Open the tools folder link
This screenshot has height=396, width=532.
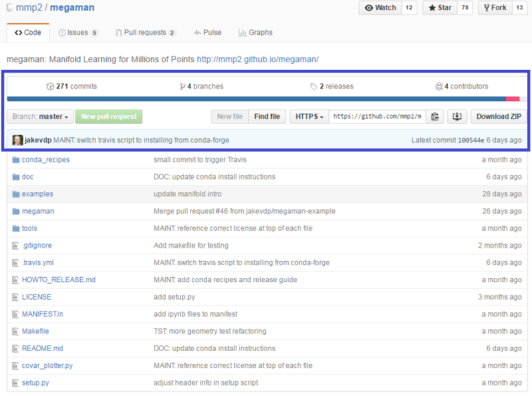click(29, 228)
